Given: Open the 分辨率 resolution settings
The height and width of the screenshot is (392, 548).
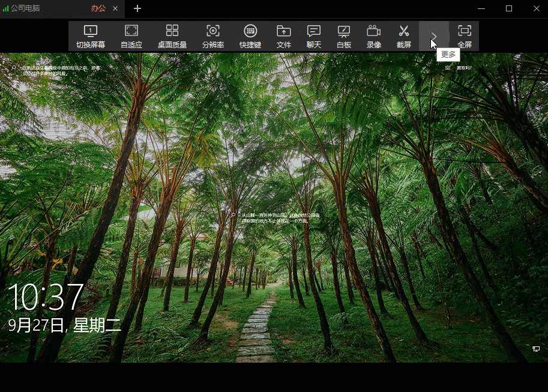Looking at the screenshot, I should (x=212, y=37).
